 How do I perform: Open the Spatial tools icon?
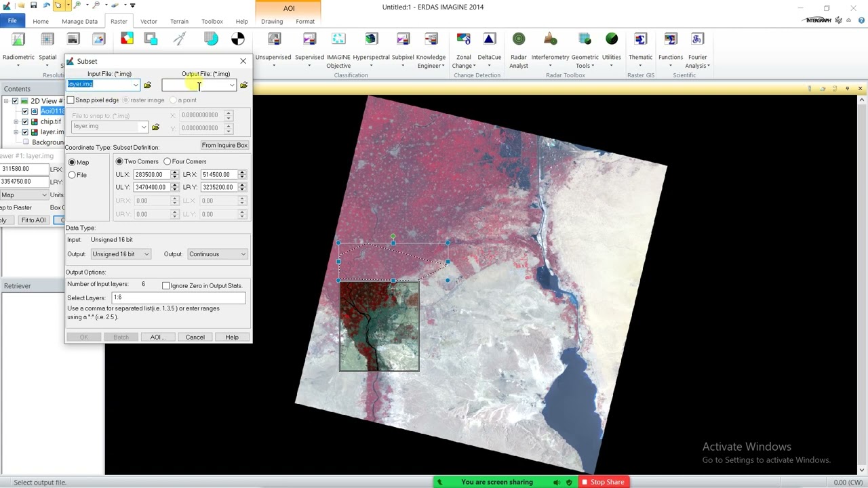coord(47,39)
